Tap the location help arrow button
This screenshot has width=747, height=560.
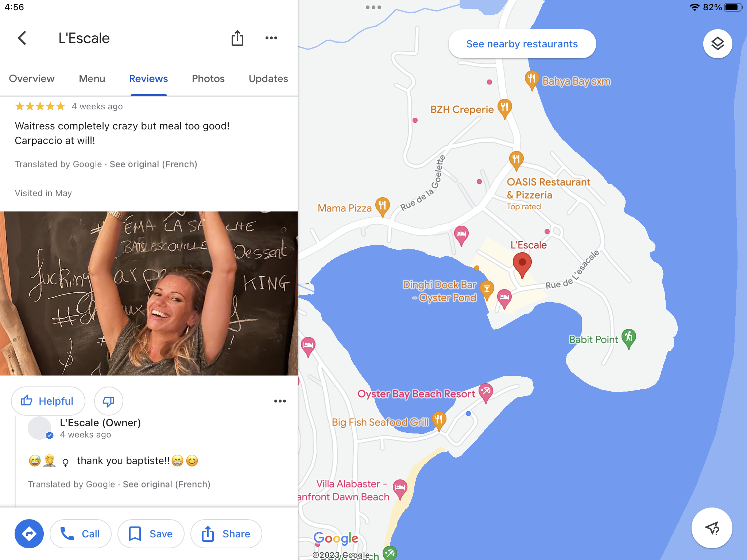[712, 528]
